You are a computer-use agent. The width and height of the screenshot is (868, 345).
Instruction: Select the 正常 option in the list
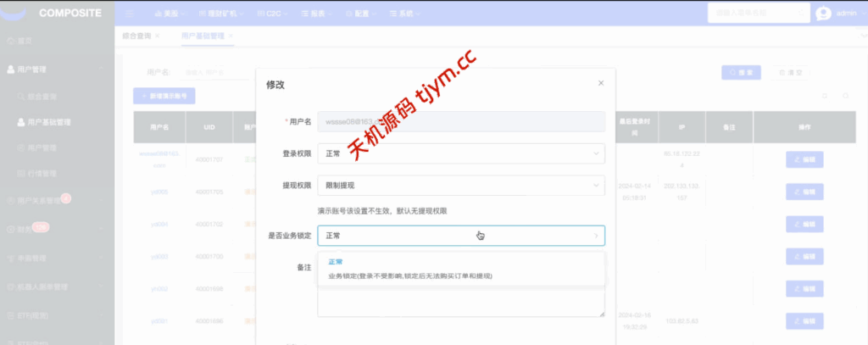point(337,263)
